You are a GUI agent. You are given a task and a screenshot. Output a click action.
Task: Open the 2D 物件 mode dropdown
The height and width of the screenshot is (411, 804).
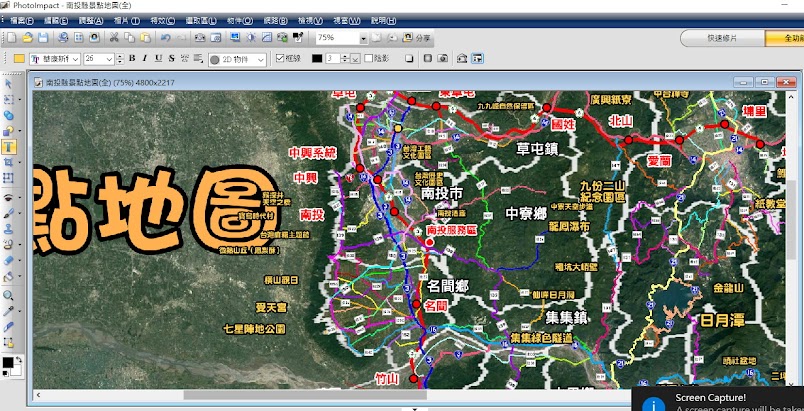[x=262, y=60]
